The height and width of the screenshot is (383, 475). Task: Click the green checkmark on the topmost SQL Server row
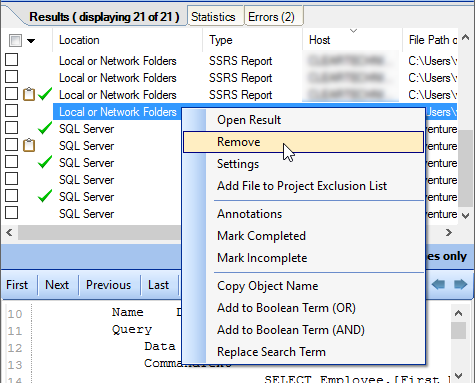coord(45,128)
